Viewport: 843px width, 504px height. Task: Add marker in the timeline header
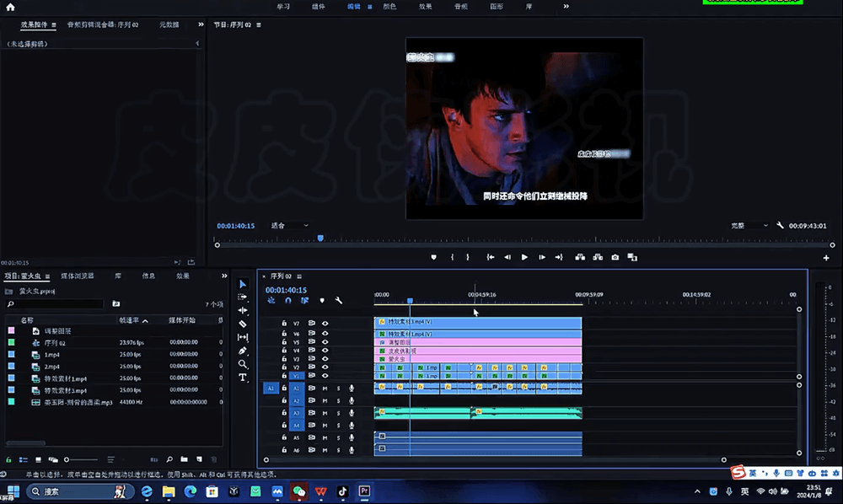point(322,301)
